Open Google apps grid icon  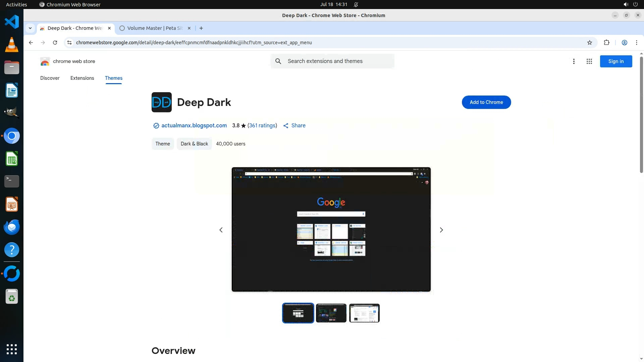coord(589,61)
